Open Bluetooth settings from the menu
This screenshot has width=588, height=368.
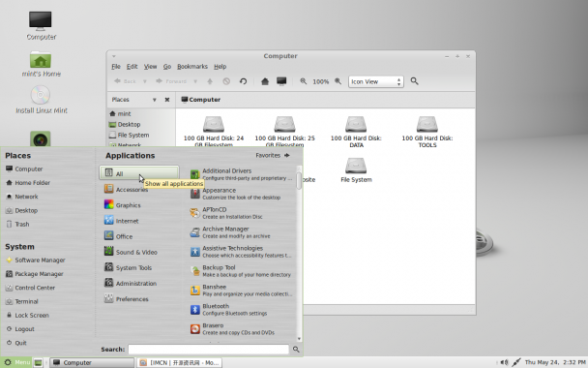pos(241,310)
